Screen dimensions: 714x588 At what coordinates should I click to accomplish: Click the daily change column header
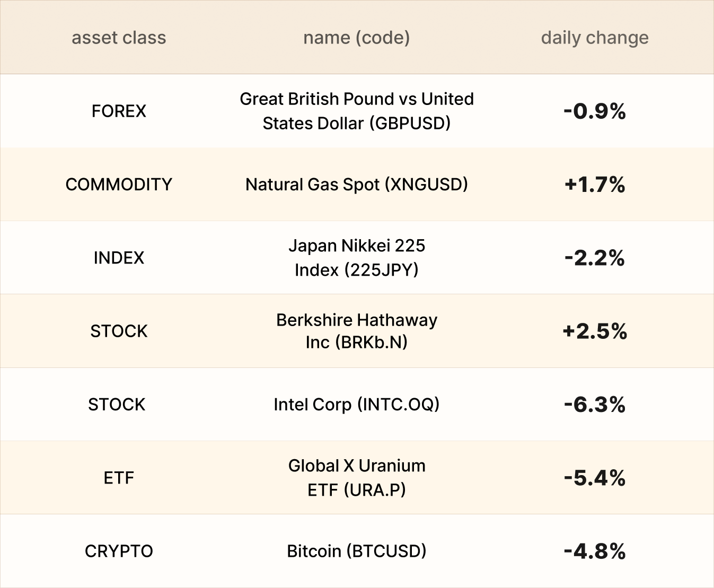(594, 38)
